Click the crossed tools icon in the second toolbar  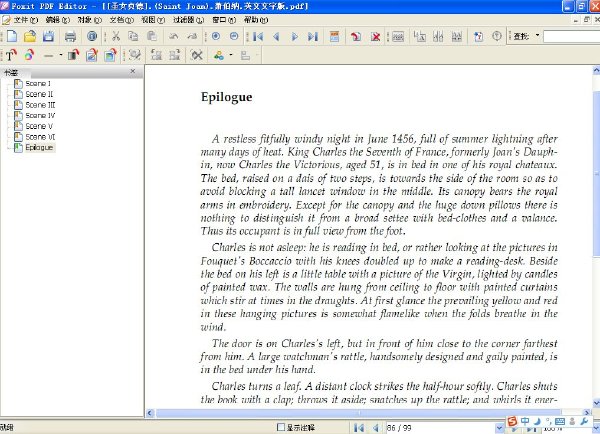(197, 55)
